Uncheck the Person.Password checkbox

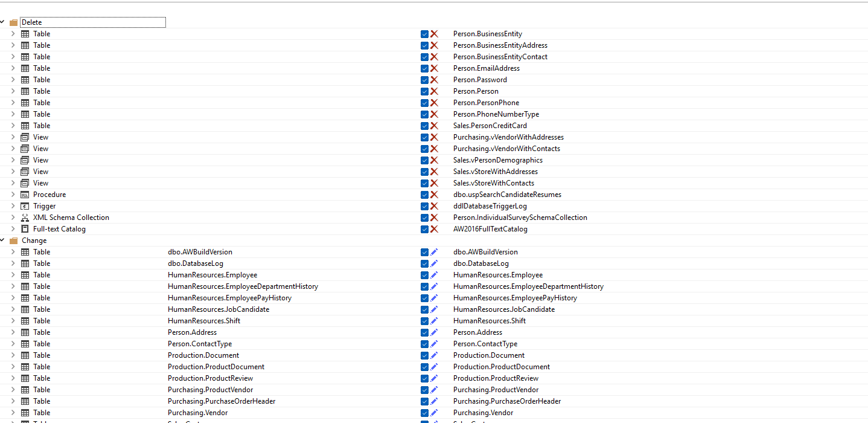(424, 80)
